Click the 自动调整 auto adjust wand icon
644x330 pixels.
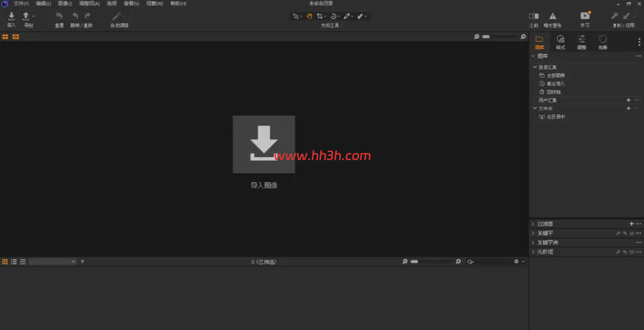pyautogui.click(x=117, y=17)
